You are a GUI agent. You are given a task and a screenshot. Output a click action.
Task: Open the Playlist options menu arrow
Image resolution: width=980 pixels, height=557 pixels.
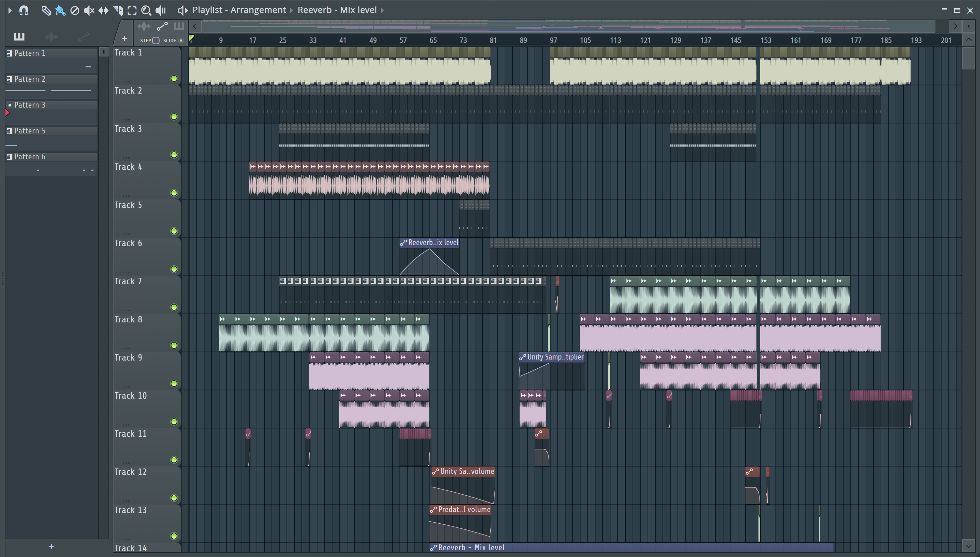coord(10,10)
